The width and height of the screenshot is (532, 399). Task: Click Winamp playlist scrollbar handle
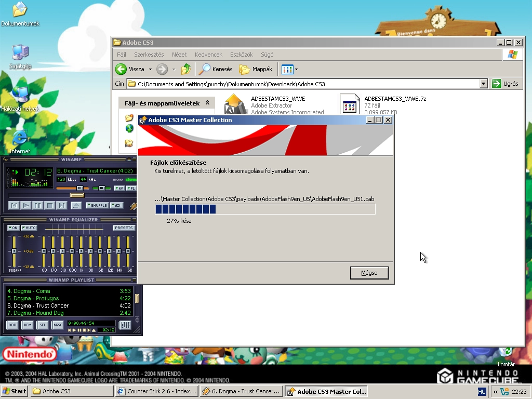click(137, 298)
